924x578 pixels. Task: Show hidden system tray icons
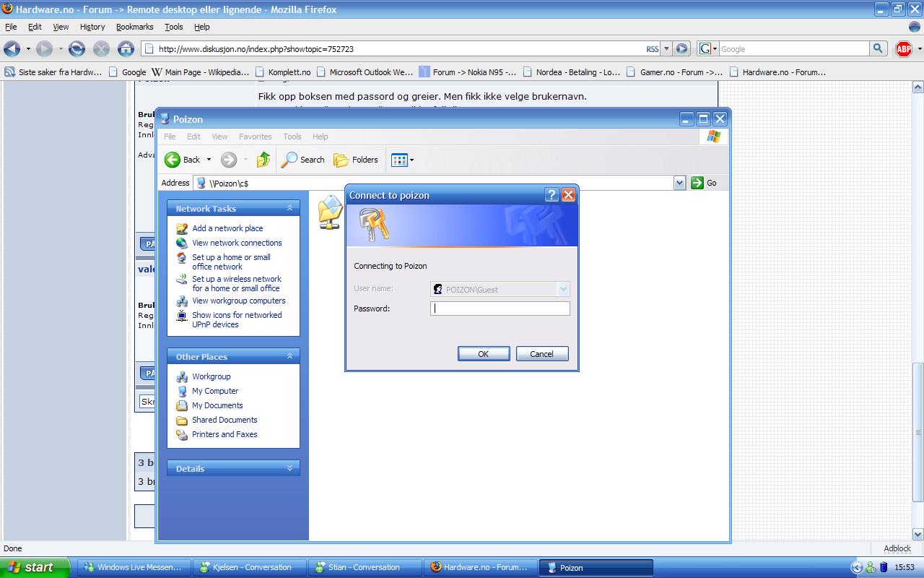[857, 567]
